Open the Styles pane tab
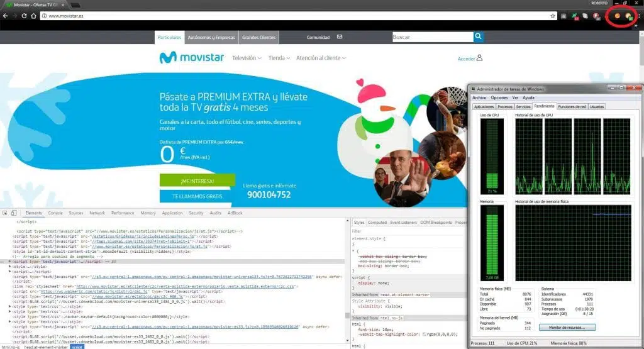644x349 pixels. (359, 223)
